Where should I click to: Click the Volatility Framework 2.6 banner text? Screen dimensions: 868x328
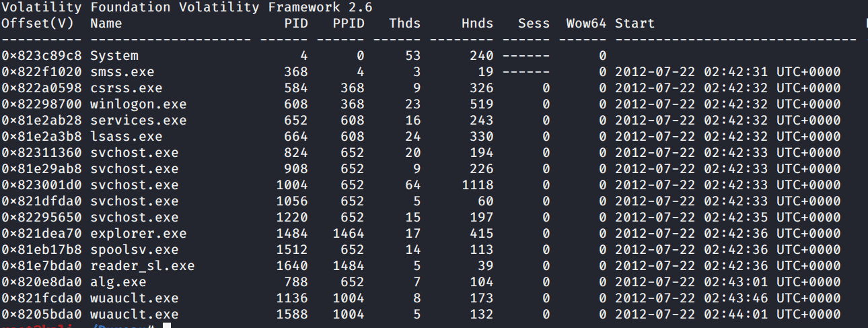(187, 7)
